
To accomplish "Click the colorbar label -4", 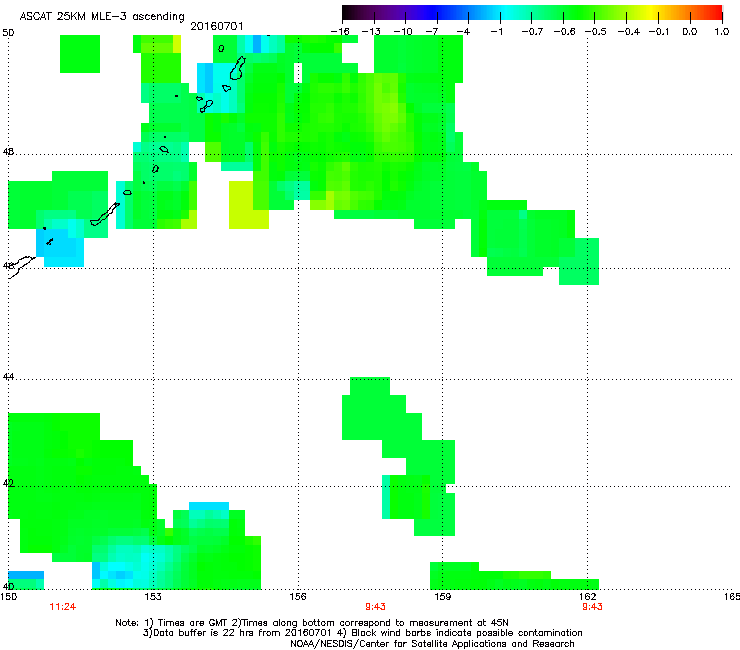I will (x=463, y=32).
